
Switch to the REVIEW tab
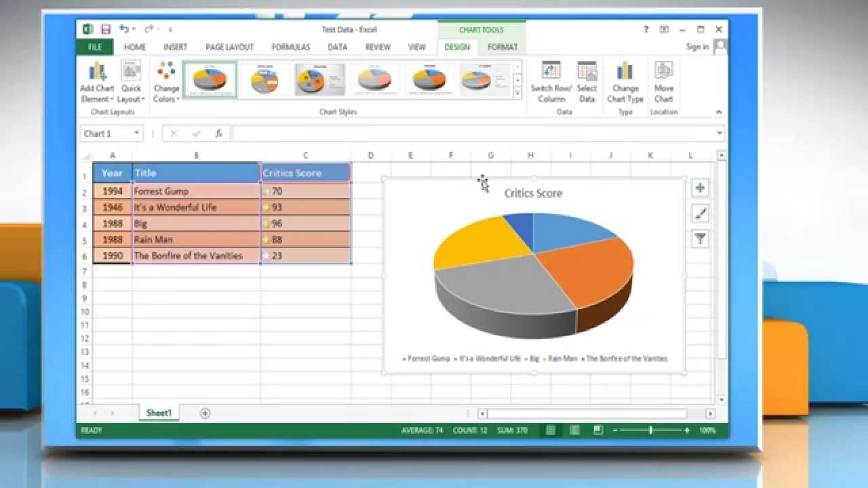(378, 47)
